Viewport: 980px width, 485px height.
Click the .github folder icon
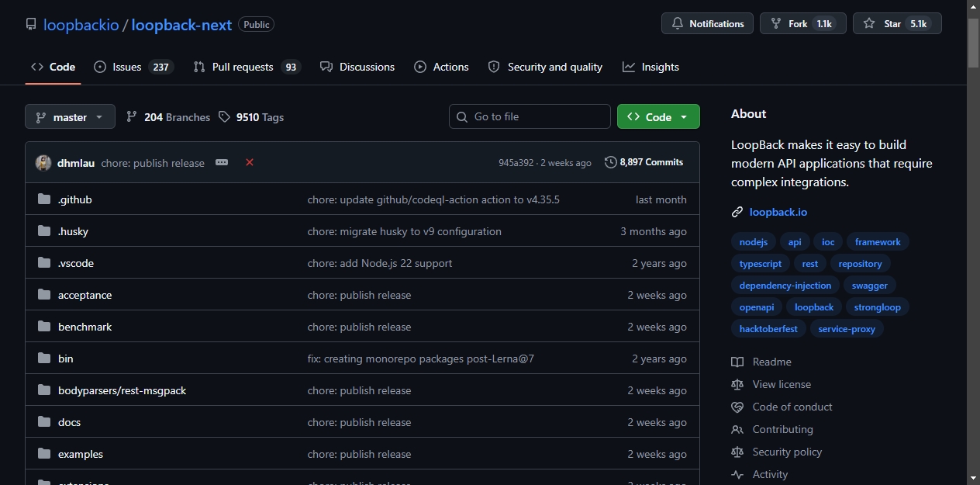click(44, 199)
